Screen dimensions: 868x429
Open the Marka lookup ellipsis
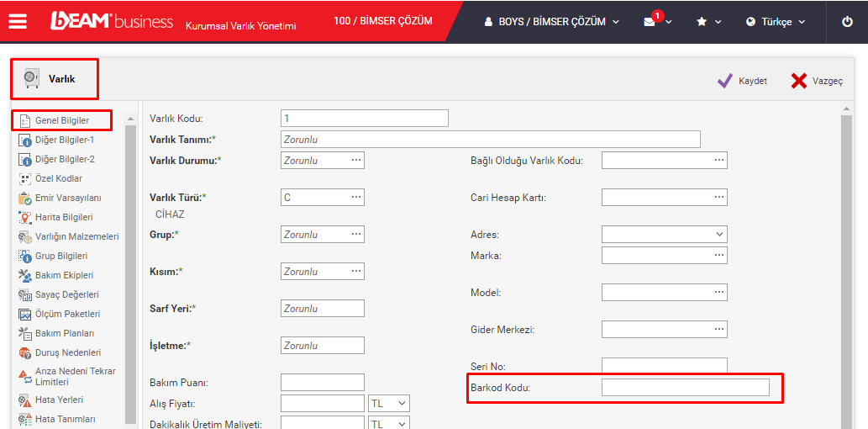(x=718, y=255)
